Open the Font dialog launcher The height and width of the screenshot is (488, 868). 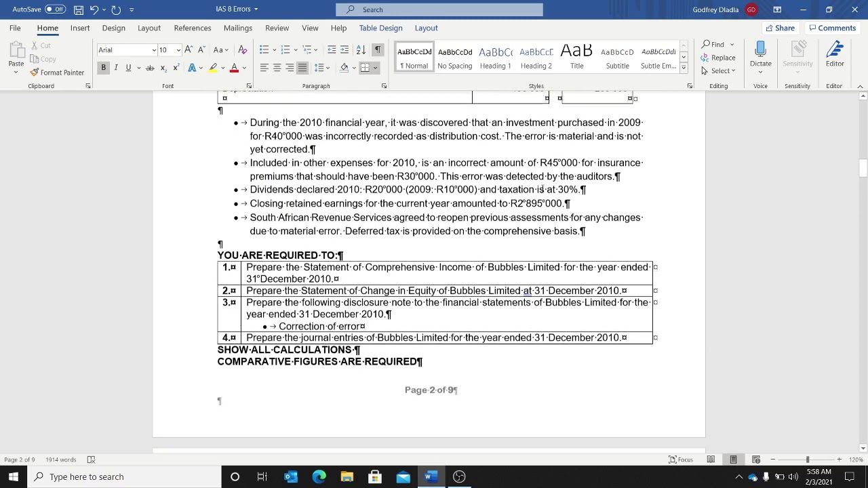249,86
